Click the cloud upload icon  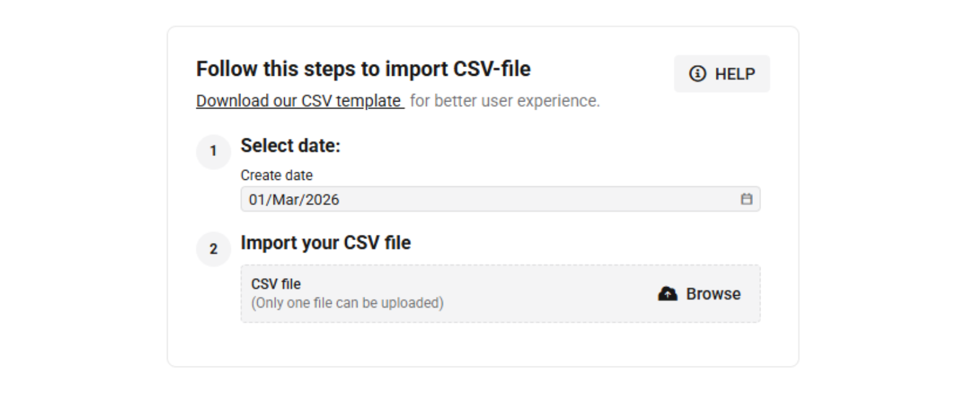668,294
